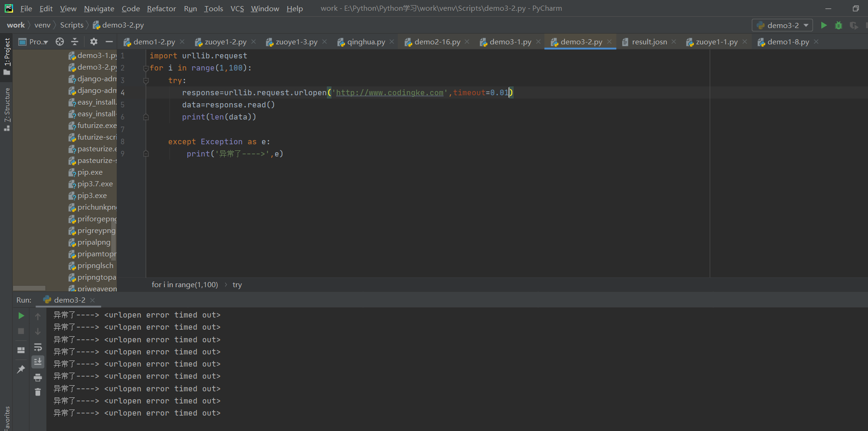Clear console output with trash icon
Viewport: 868px width, 431px height.
pyautogui.click(x=38, y=392)
